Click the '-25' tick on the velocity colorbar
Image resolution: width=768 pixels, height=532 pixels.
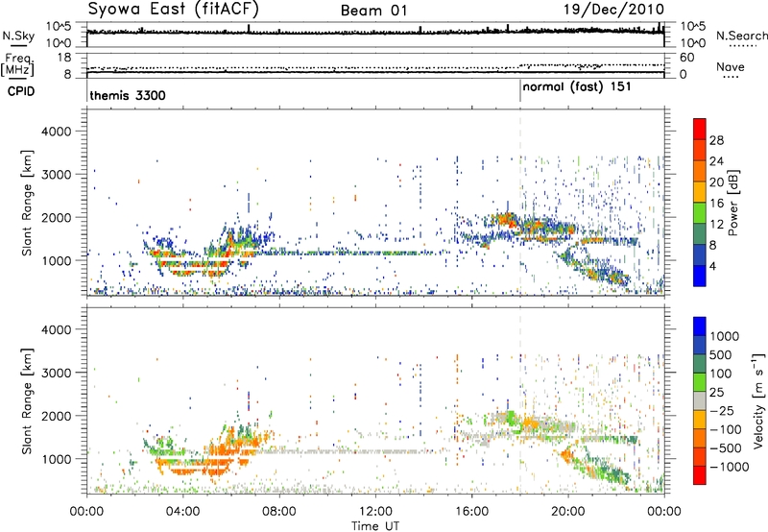721,410
